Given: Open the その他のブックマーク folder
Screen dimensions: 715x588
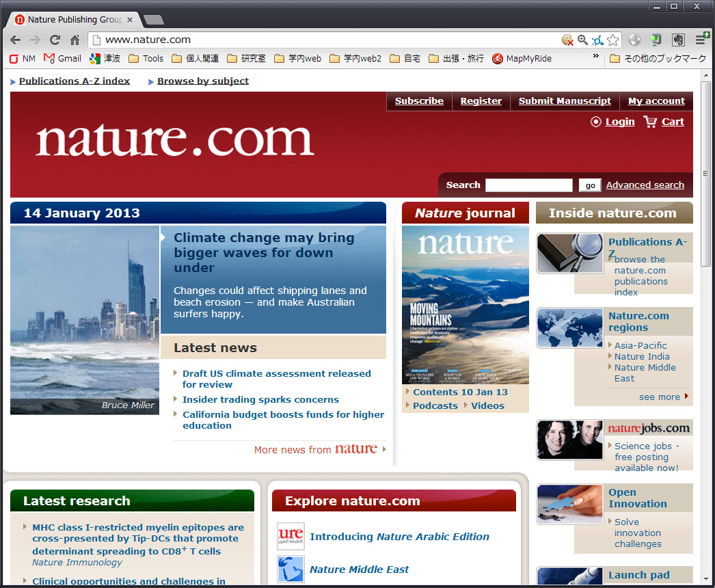Looking at the screenshot, I should [x=658, y=58].
